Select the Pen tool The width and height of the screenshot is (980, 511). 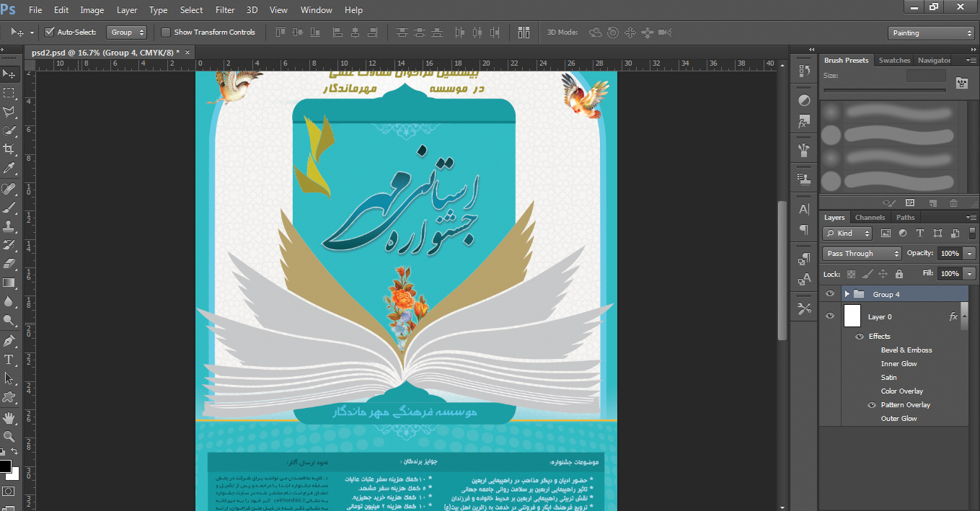pos(9,340)
